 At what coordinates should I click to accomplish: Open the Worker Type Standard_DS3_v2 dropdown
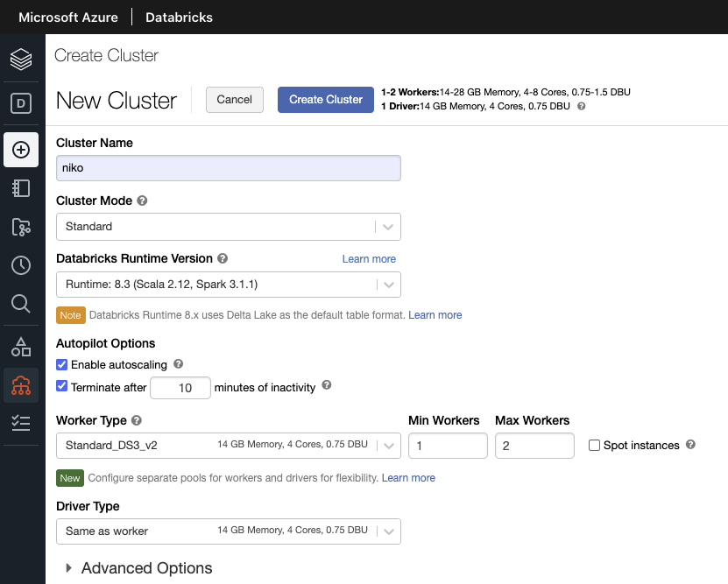(229, 446)
